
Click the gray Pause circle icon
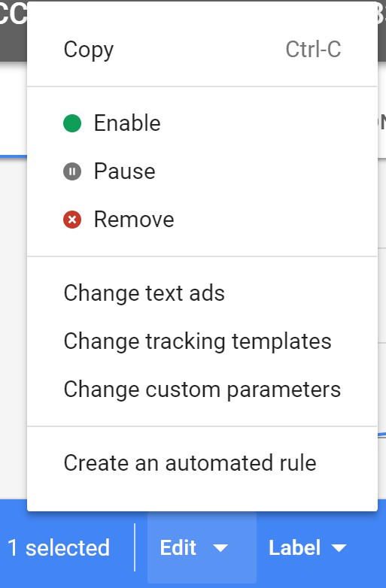[x=72, y=171]
